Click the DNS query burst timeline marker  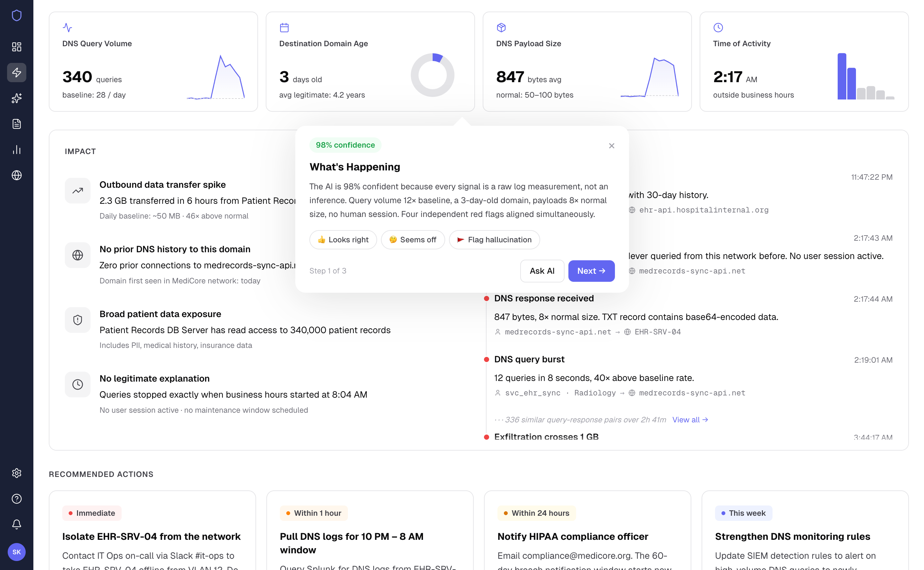pos(486,360)
